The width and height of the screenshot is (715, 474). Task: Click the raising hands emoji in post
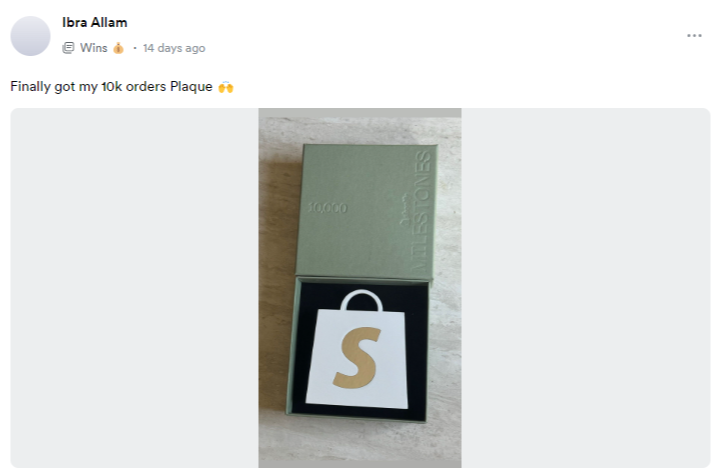[x=226, y=87]
